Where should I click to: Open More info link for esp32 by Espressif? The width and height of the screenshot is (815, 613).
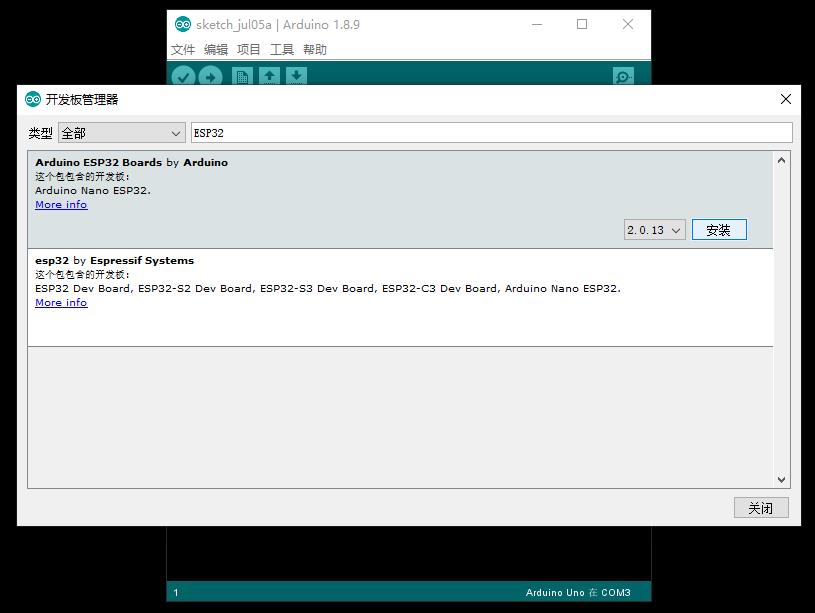pyautogui.click(x=61, y=303)
